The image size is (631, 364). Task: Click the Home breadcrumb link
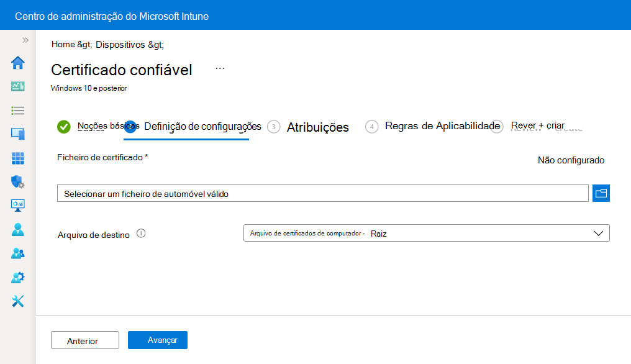(x=63, y=44)
